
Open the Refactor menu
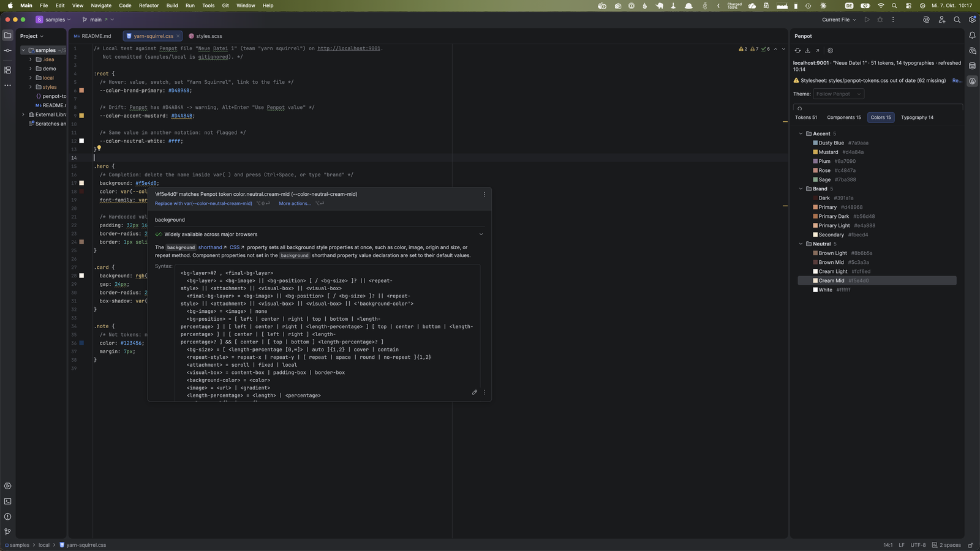coord(149,6)
